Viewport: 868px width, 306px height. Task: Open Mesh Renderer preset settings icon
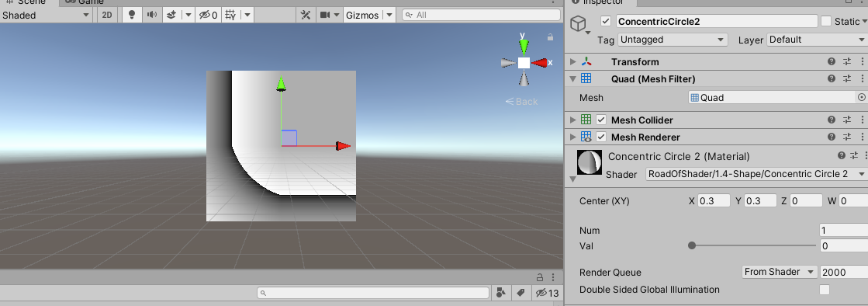847,137
